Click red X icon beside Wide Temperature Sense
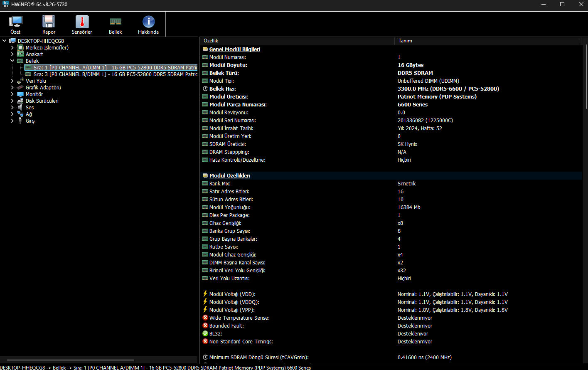This screenshot has height=370, width=588. [205, 318]
